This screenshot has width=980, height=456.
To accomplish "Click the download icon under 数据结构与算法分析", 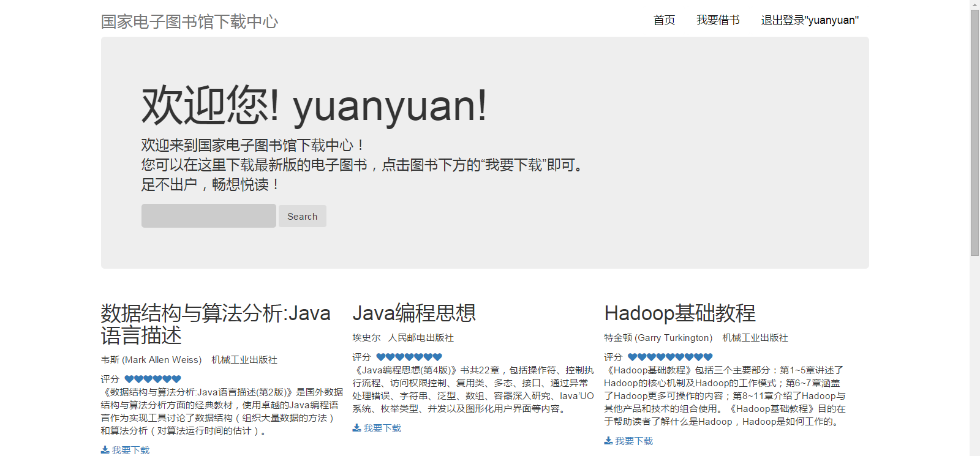I will coord(105,450).
